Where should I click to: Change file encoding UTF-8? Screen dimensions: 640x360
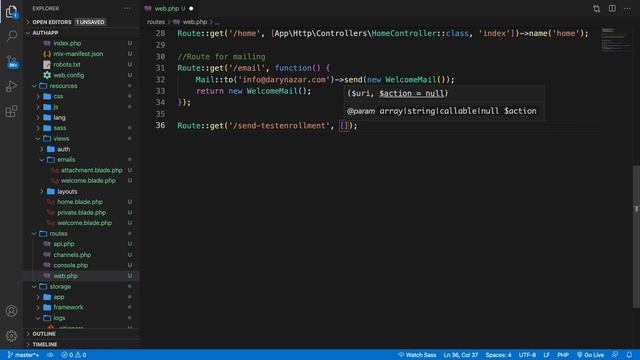(x=527, y=355)
